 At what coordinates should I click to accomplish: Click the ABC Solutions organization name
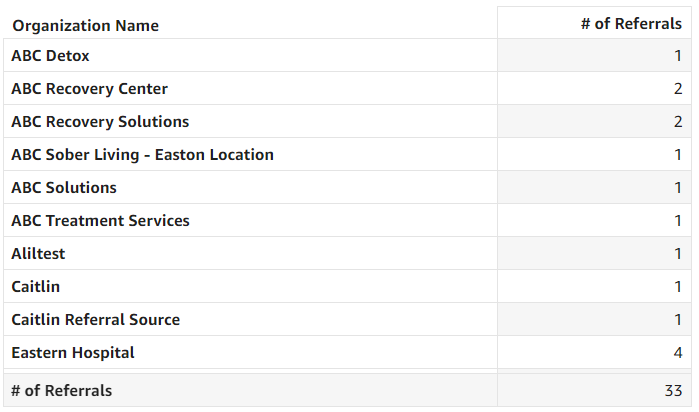coord(64,188)
